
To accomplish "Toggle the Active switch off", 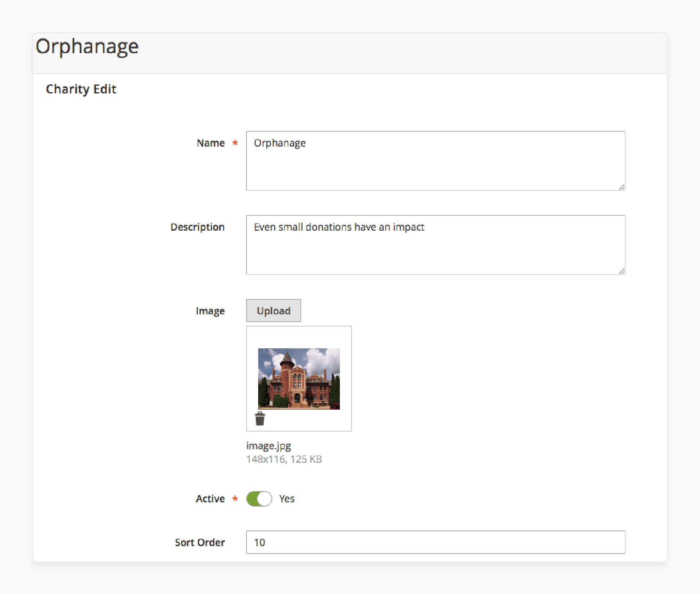I will click(259, 498).
